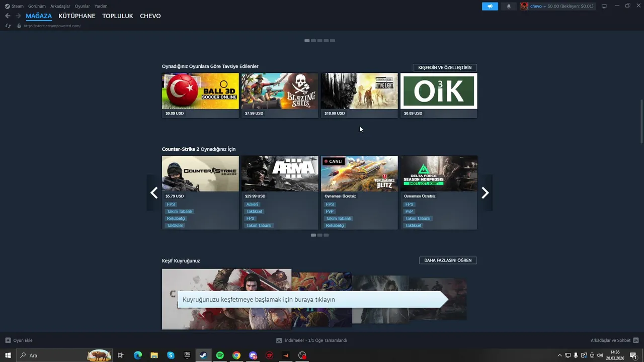Open the TOPLULUK tab

118,16
